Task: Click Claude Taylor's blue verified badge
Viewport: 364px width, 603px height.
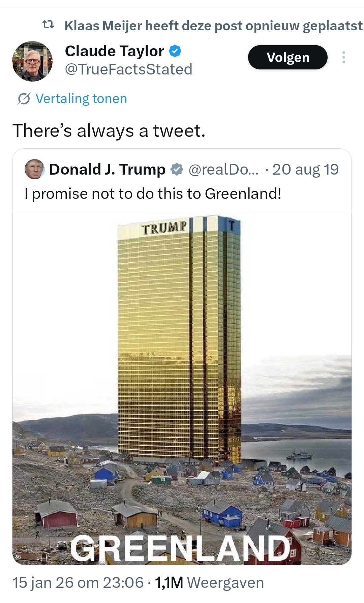Action: point(175,51)
